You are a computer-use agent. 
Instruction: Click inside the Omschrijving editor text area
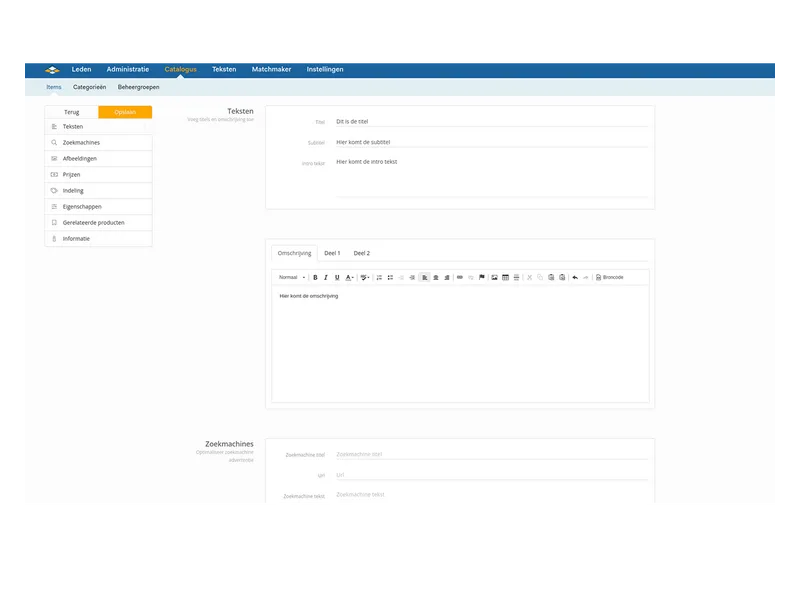coord(460,343)
